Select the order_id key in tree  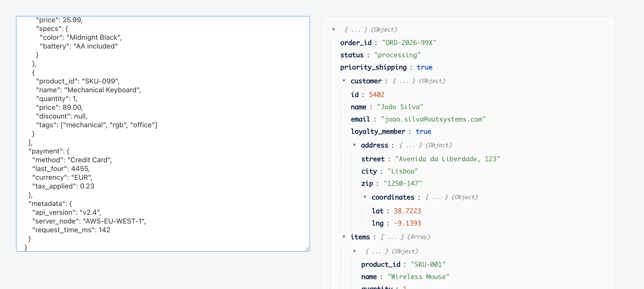[x=356, y=43]
